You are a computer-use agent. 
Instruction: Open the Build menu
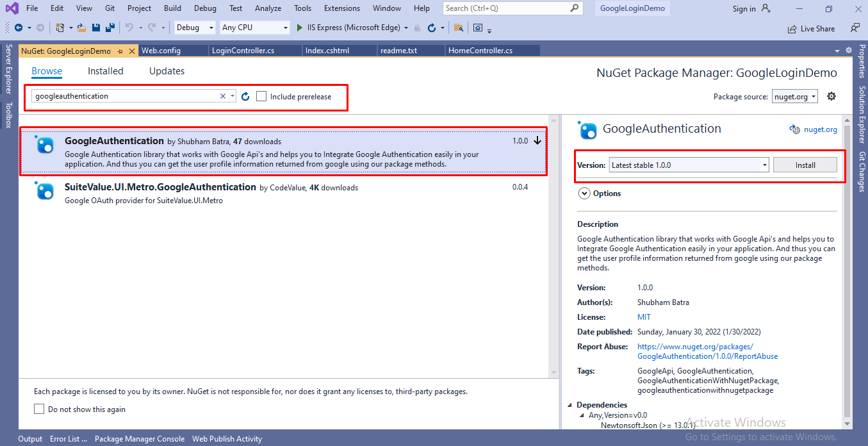[172, 8]
